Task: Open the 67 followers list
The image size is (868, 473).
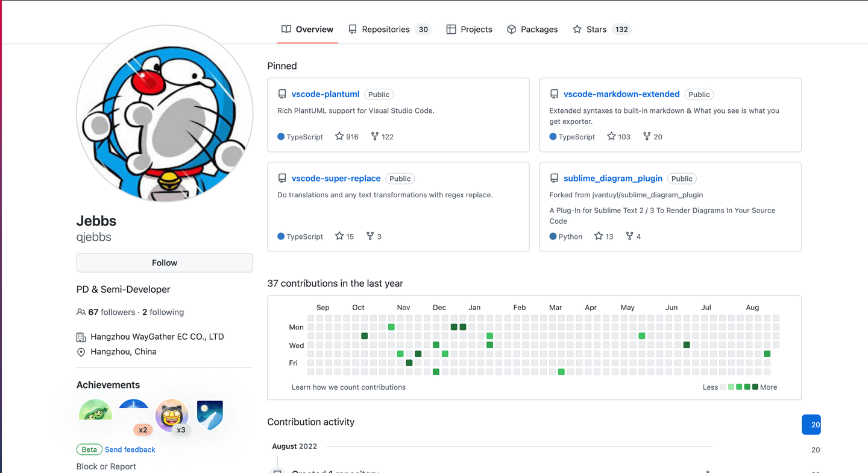Action: (x=112, y=312)
